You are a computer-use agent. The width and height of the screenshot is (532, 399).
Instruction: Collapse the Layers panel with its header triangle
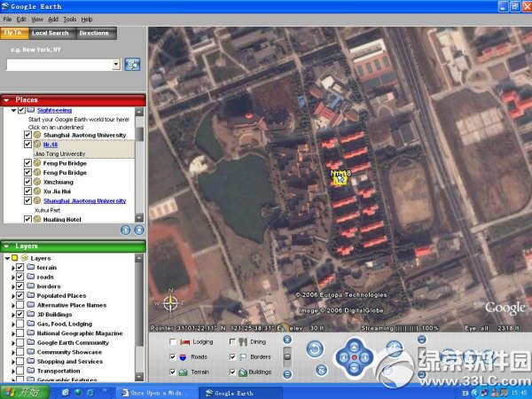[6, 246]
